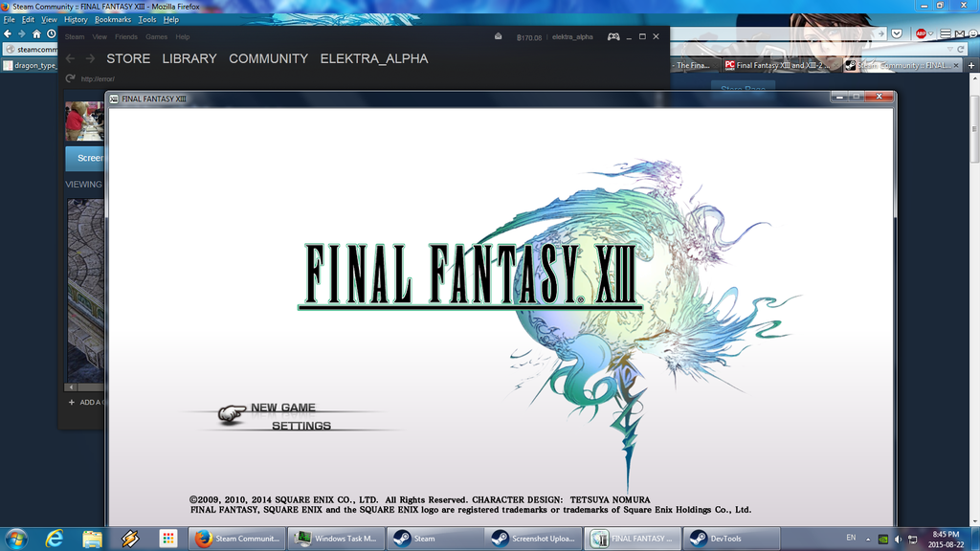Click ADD A GAME in Steam
The width and height of the screenshot is (980, 551).
[86, 403]
